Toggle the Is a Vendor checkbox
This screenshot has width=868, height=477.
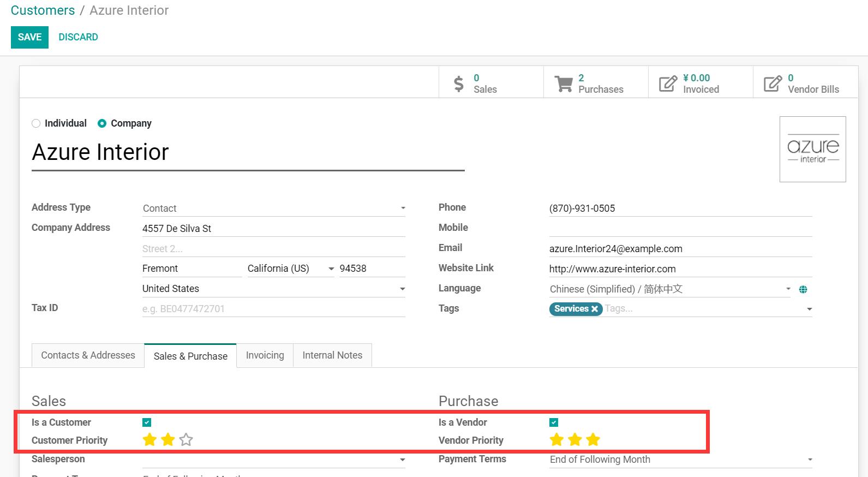[x=554, y=422]
